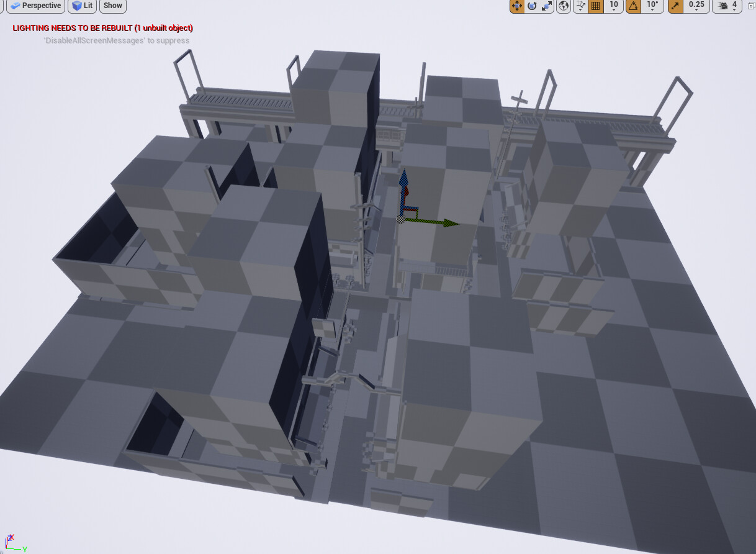Toggle scale snapping
Image resolution: width=756 pixels, height=554 pixels.
click(674, 6)
